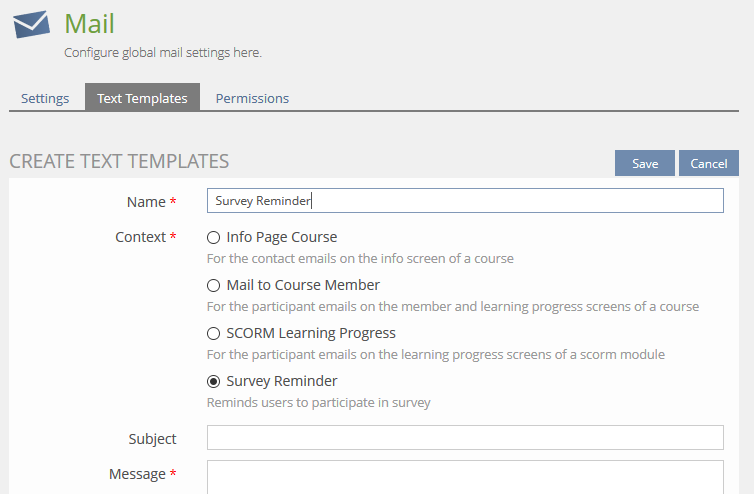This screenshot has height=494, width=754.
Task: Click into the Name input field
Action: (464, 201)
